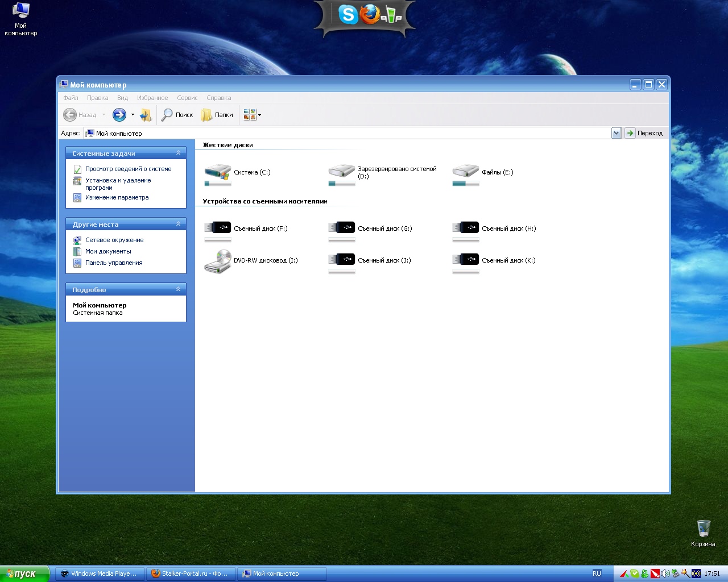Click the volume speaker tray icon
The width and height of the screenshot is (728, 582).
coord(665,573)
